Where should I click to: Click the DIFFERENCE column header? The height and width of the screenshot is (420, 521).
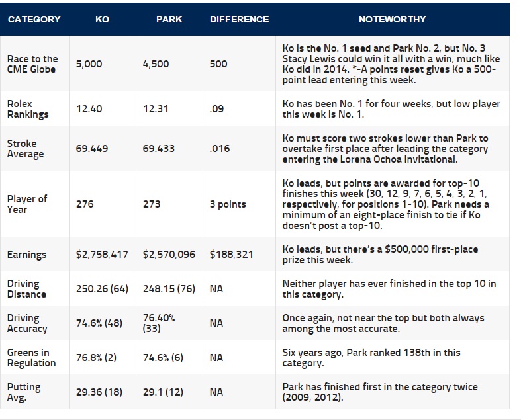[x=239, y=19]
